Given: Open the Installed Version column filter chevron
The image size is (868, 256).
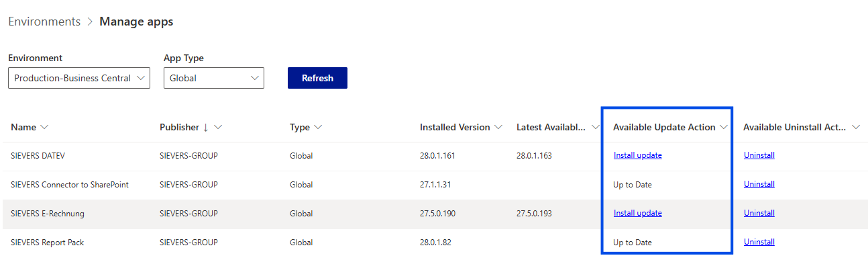Looking at the screenshot, I should pyautogui.click(x=498, y=127).
